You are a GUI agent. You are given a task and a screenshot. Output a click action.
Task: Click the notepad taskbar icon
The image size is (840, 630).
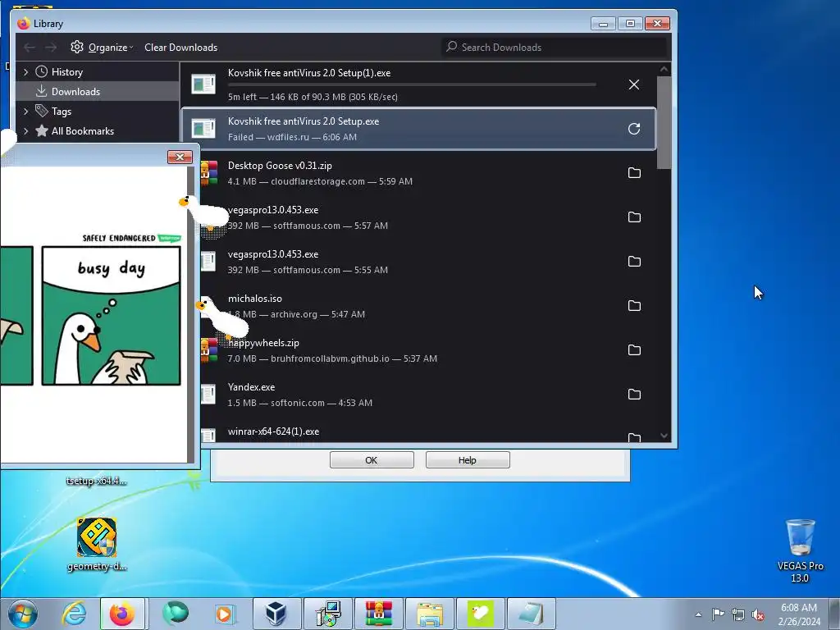click(532, 614)
